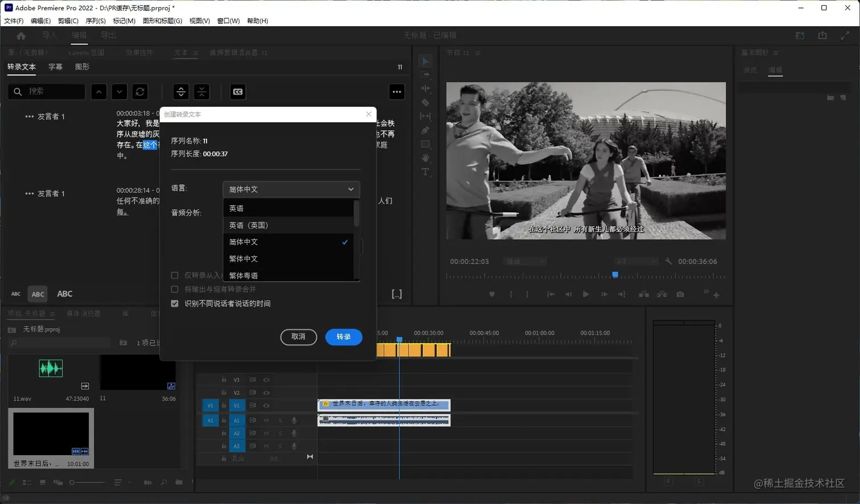Switch to the 字幕 tab
The width and height of the screenshot is (860, 504).
[x=55, y=67]
